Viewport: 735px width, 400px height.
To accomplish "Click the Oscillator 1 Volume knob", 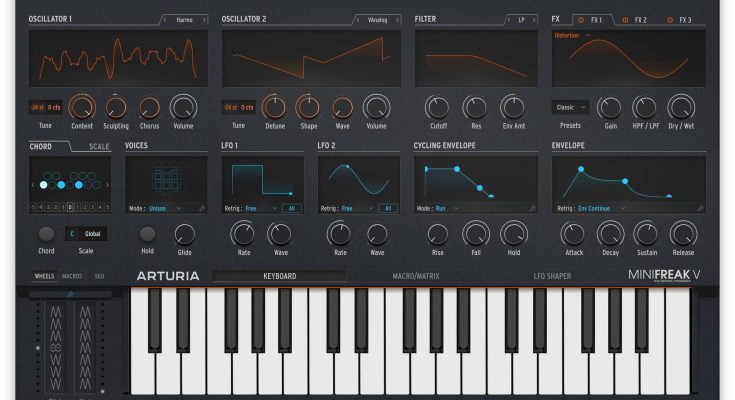I will point(183,106).
